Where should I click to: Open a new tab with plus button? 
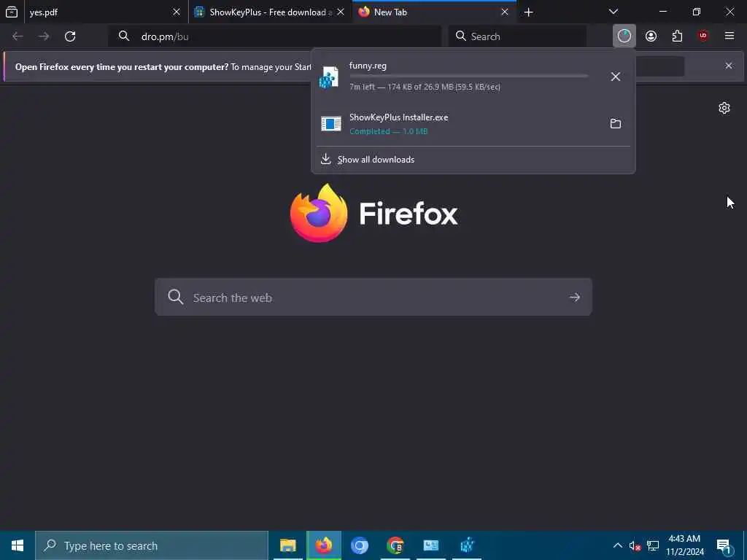coord(528,12)
